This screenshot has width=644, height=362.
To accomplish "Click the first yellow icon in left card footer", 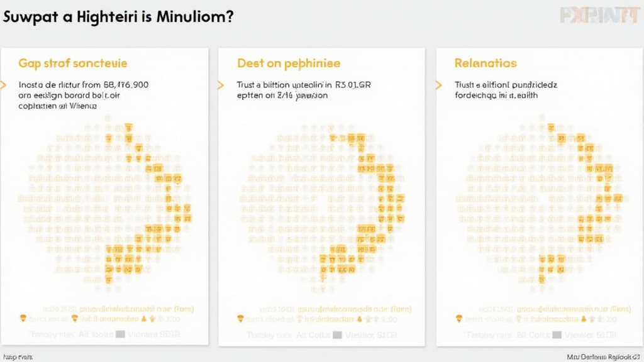I will (x=23, y=319).
